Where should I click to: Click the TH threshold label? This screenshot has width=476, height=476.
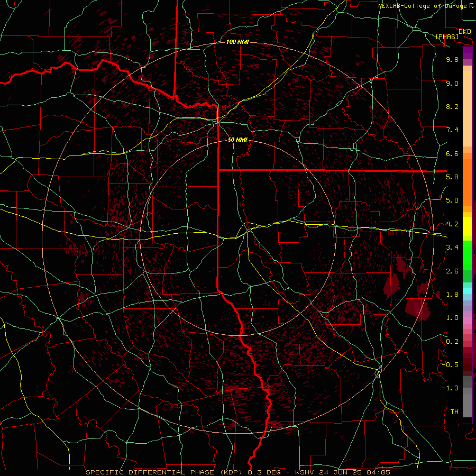click(454, 412)
